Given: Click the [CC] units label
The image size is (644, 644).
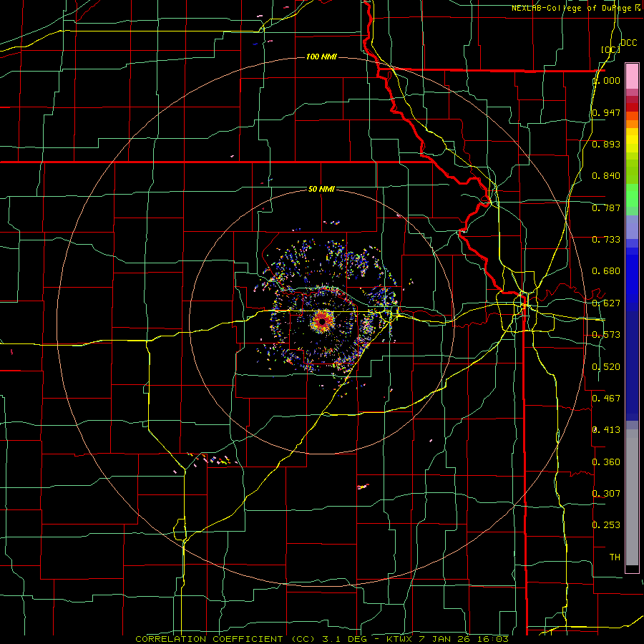Looking at the screenshot, I should pos(610,49).
